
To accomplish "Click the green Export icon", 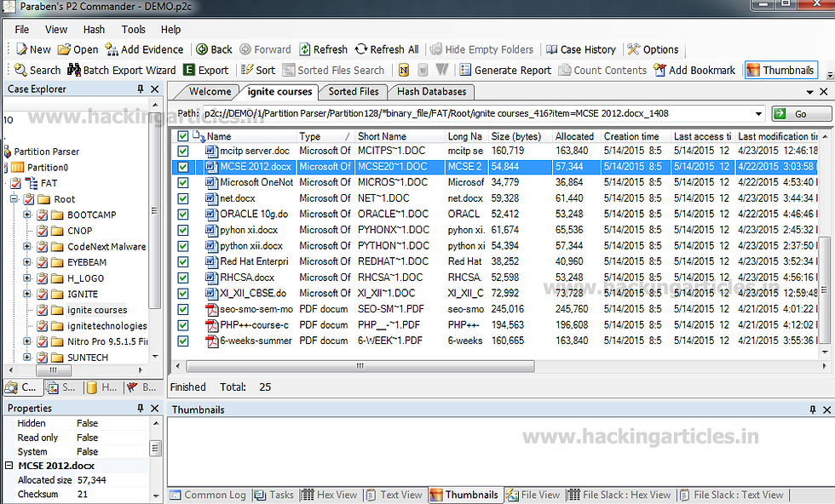I will [188, 71].
